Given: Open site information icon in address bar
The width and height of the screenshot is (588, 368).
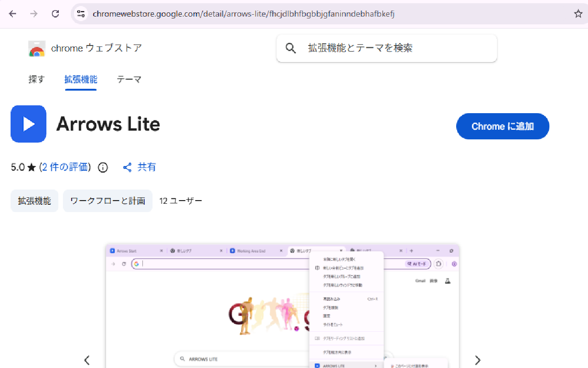Looking at the screenshot, I should 81,14.
